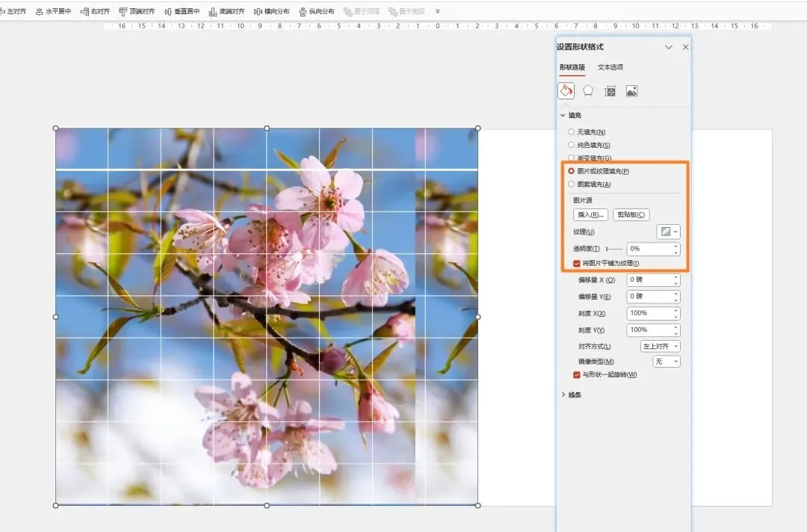Click the 底端对齐 align-bottom icon
The height and width of the screenshot is (532, 807).
(213, 11)
